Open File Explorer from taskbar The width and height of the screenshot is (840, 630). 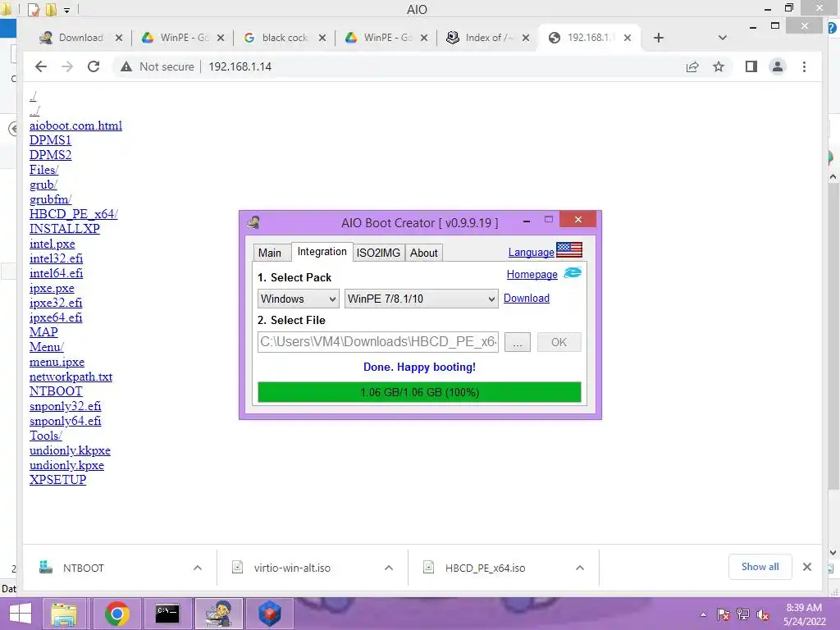point(64,614)
